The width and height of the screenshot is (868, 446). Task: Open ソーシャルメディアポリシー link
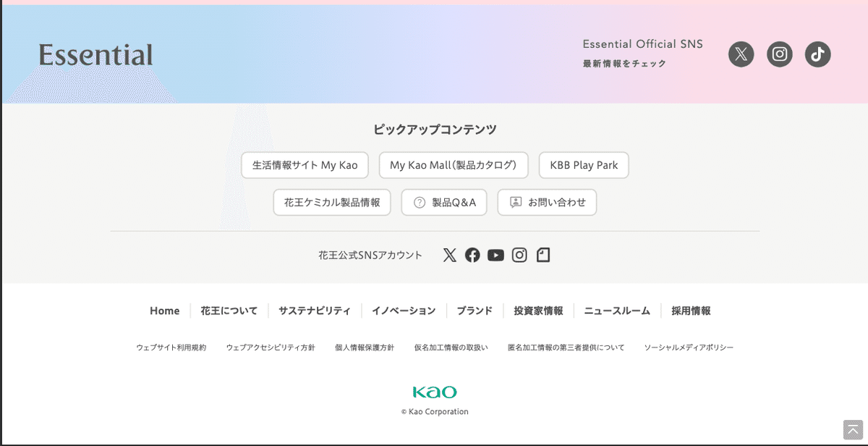coord(689,348)
